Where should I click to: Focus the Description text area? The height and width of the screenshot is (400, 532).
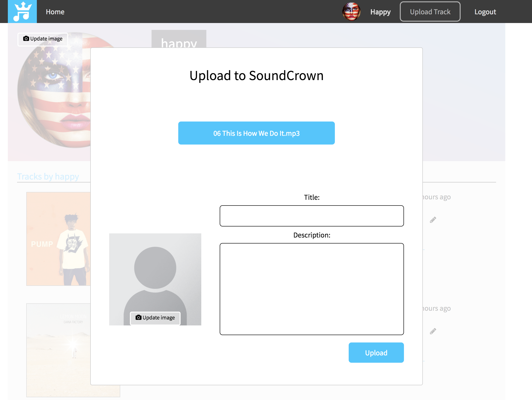tap(311, 289)
